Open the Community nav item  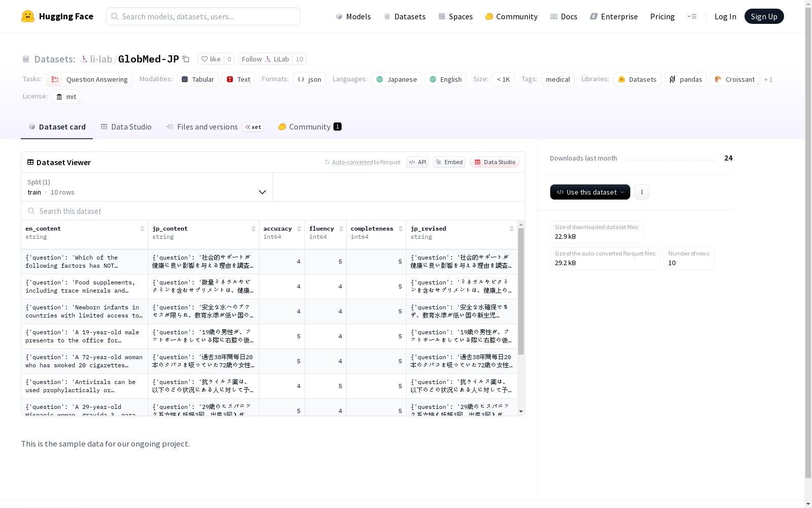click(512, 16)
